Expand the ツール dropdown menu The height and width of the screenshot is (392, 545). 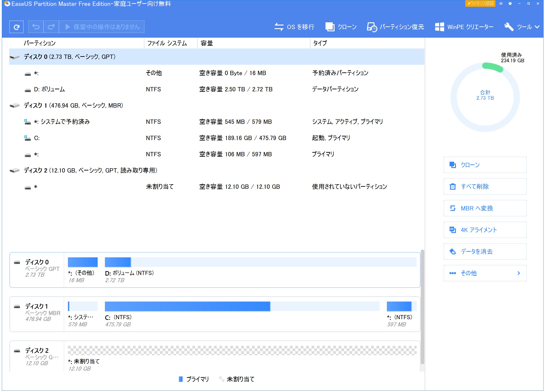point(522,27)
